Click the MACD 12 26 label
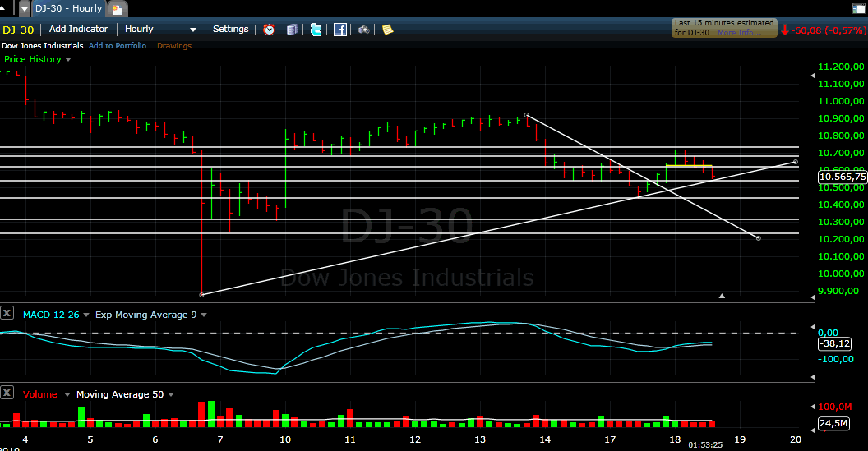 tap(51, 315)
